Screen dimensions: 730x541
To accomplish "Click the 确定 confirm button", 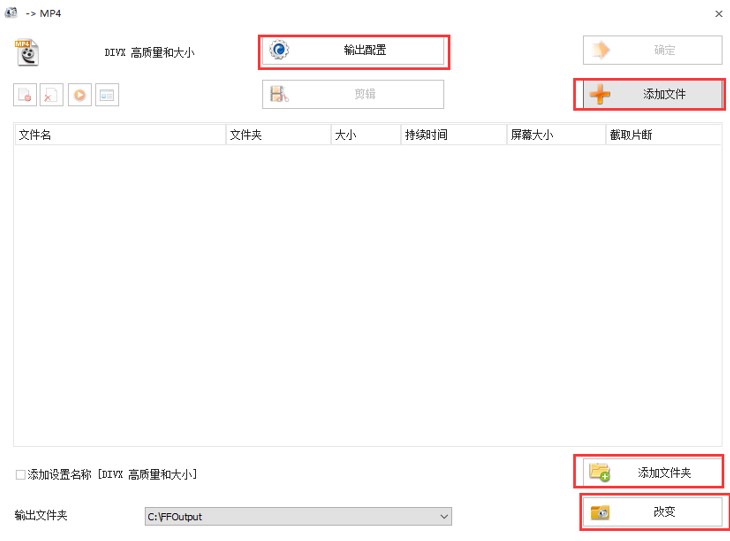I will pos(652,51).
